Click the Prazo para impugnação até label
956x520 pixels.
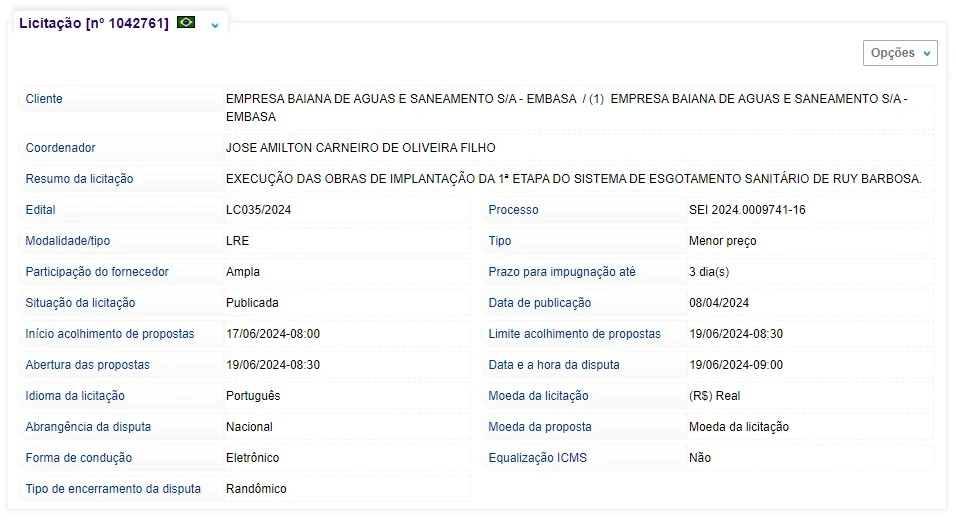pos(562,272)
